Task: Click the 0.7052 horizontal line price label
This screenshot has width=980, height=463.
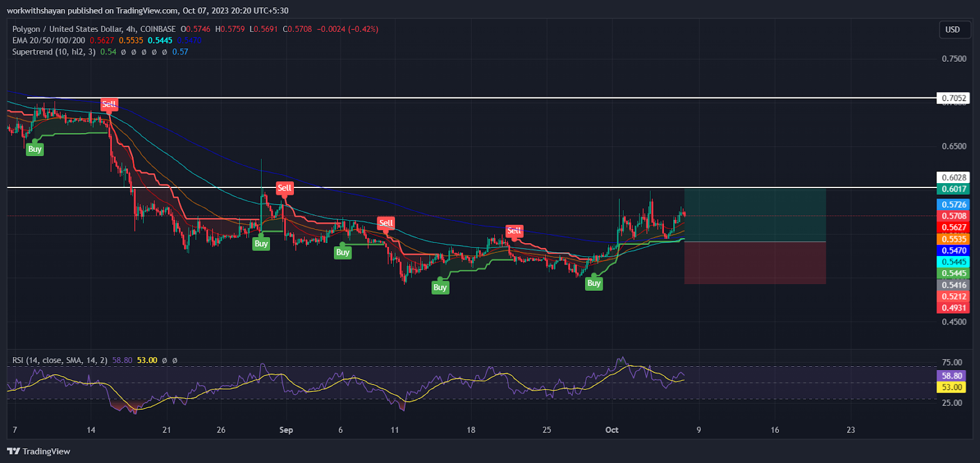Action: 953,98
